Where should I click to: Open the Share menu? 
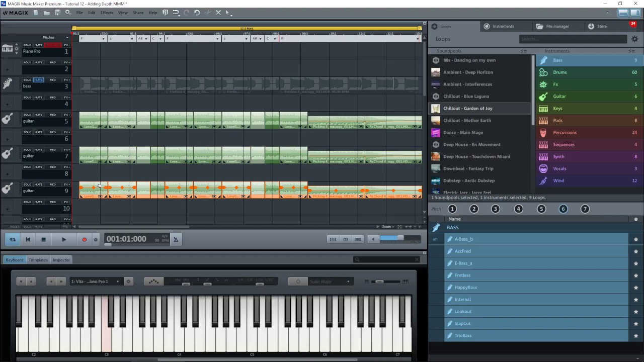[138, 13]
